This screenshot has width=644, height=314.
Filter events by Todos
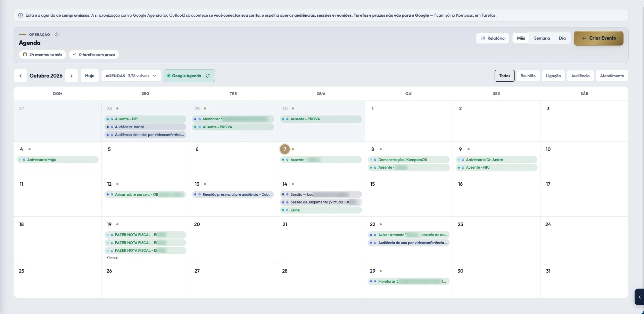(505, 76)
